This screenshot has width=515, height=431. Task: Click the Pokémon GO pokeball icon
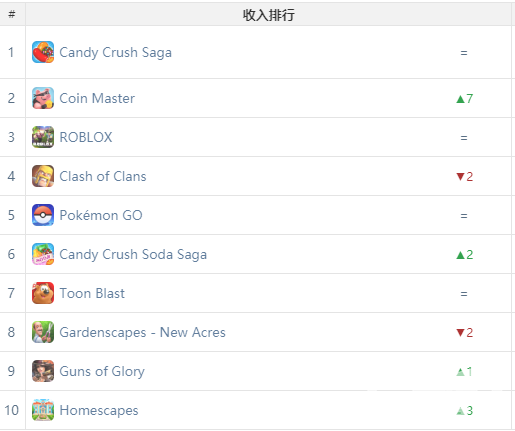[x=43, y=215]
